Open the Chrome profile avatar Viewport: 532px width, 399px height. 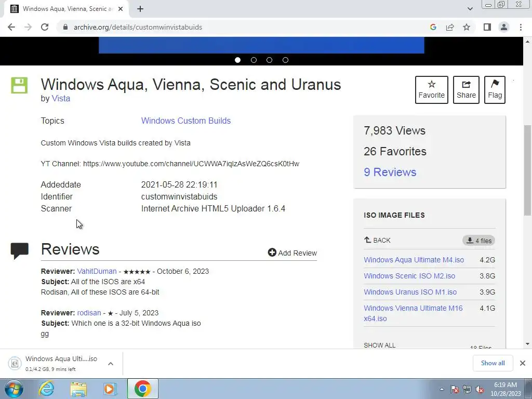(x=504, y=27)
